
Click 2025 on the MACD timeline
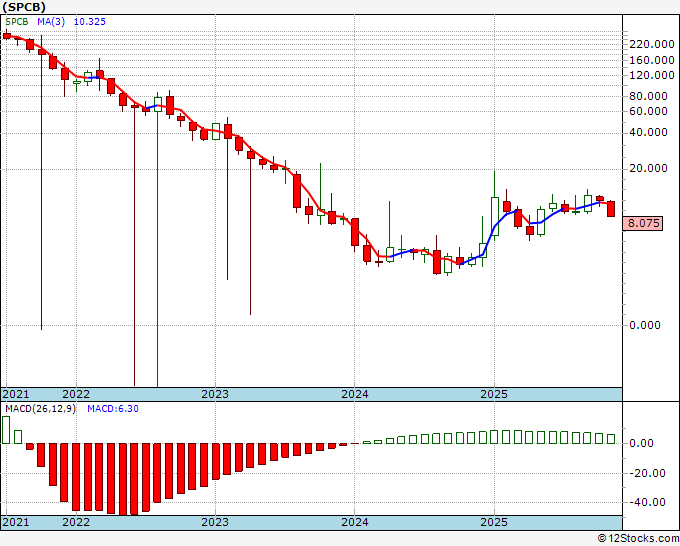click(494, 522)
